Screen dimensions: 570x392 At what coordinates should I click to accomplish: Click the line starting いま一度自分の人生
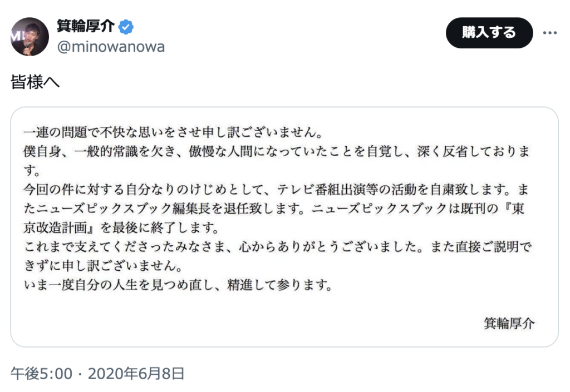point(178,285)
